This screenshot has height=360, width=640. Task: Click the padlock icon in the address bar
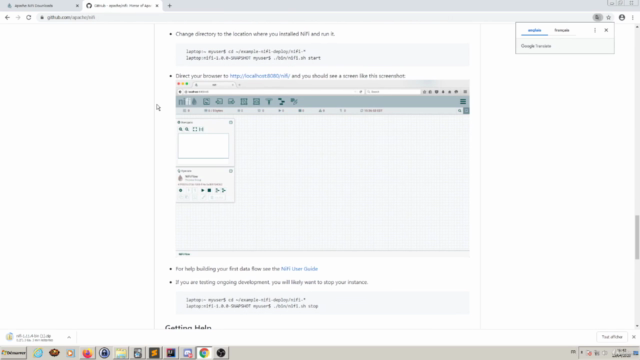pos(42,18)
